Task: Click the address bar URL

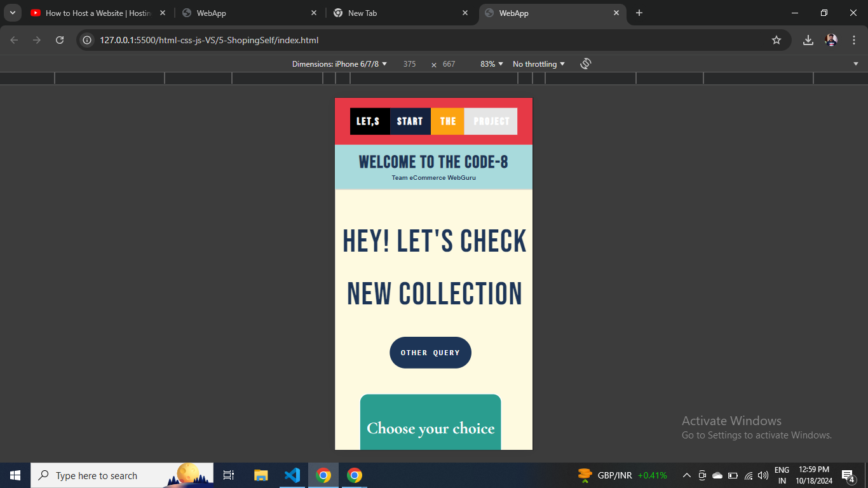Action: [209, 40]
